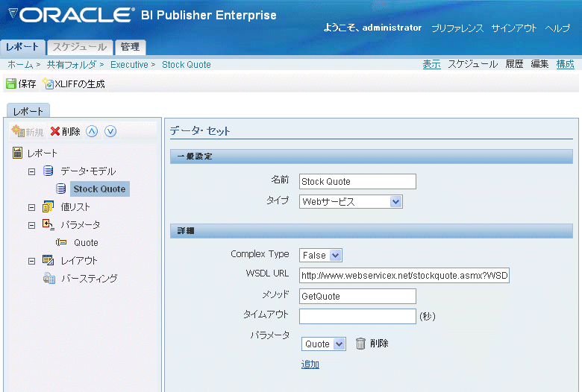
Task: Go to 共有フォルダ breadcrumb
Action: click(72, 65)
